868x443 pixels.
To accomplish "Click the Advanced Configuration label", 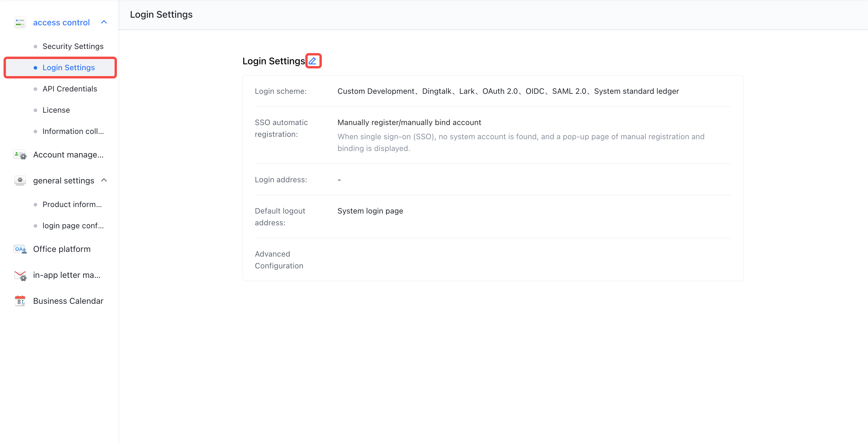I will (279, 260).
